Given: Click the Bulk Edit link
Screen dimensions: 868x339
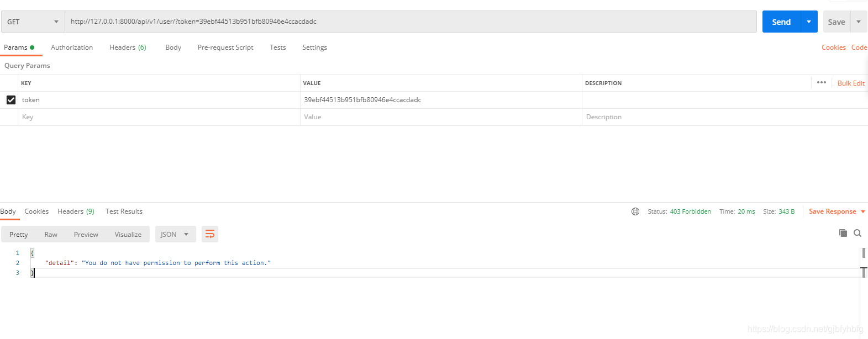Looking at the screenshot, I should coord(851,83).
